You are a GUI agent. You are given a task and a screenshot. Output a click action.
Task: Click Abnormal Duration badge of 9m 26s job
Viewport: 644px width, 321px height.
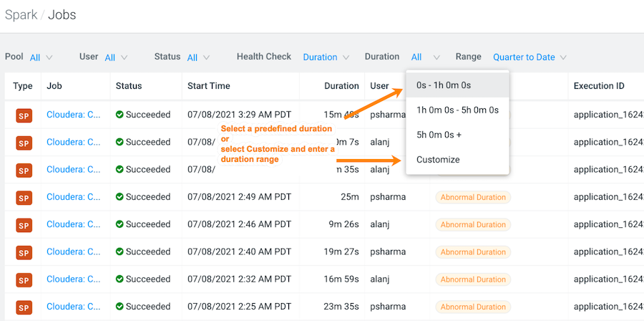(473, 224)
